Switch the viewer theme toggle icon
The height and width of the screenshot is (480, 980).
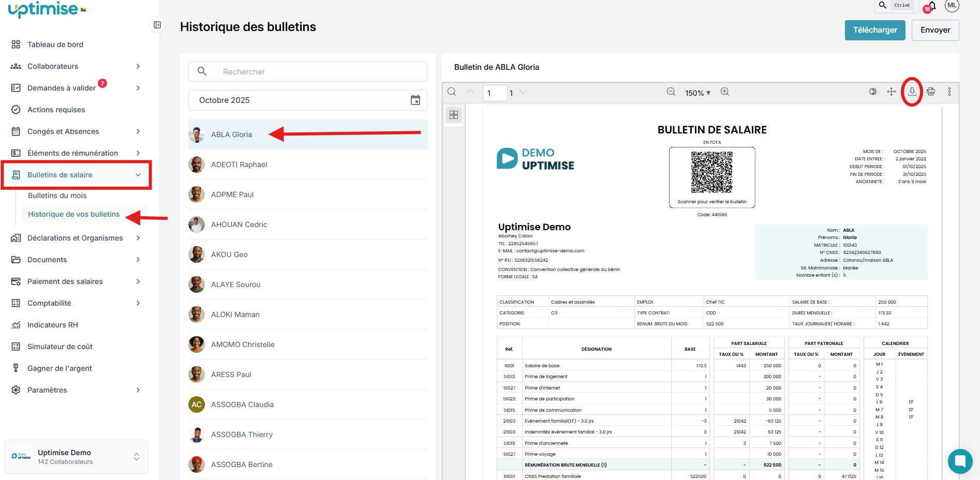873,92
